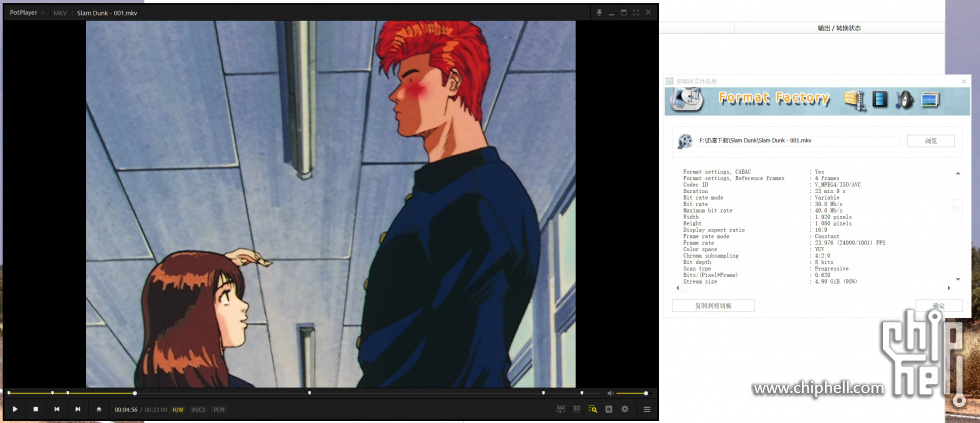Click the open/eject file icon
Screen dimensions: 980x423
click(99, 409)
